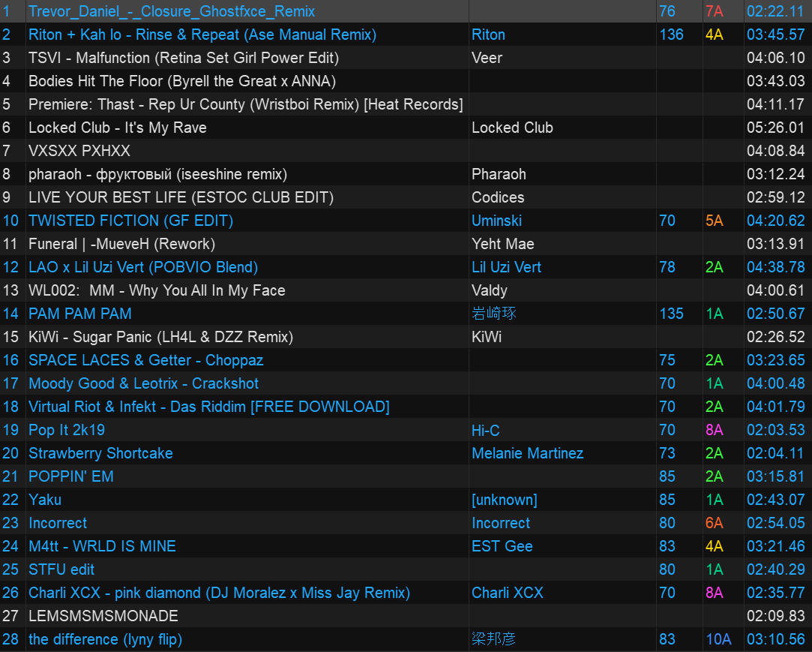812x652 pixels.
Task: Click BPM 136 in Riton row
Action: pyautogui.click(x=671, y=35)
